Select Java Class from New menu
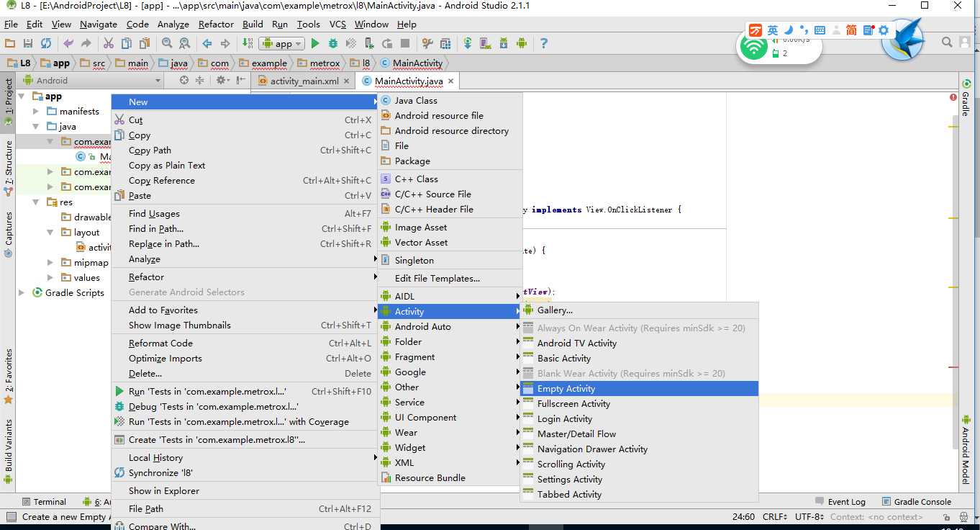This screenshot has height=530, width=980. pos(450,101)
